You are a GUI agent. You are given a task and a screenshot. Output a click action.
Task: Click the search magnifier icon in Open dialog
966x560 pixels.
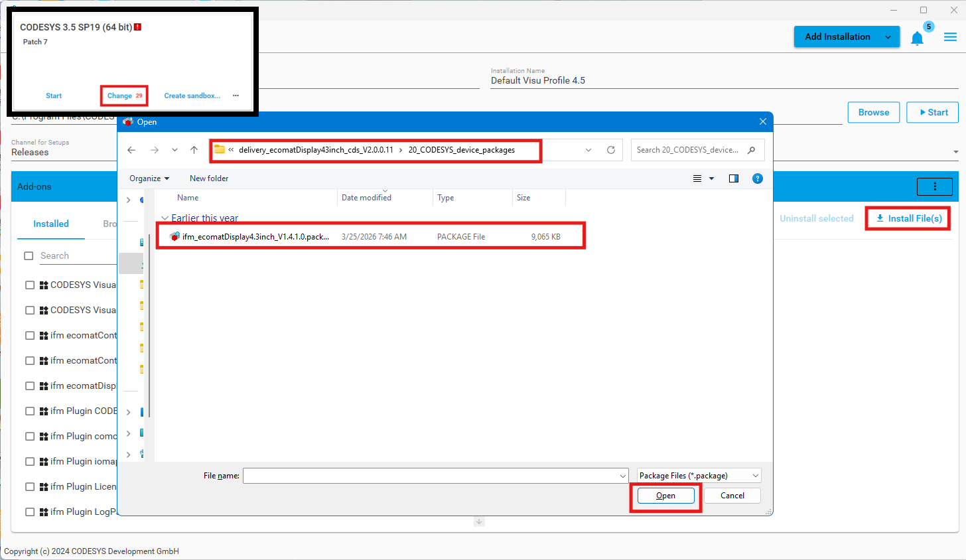click(x=751, y=150)
